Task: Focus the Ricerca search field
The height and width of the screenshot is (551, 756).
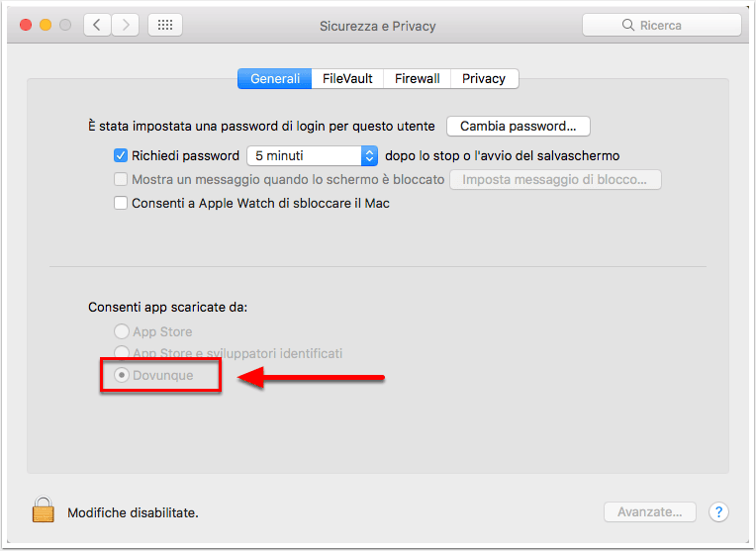Action: tap(661, 25)
